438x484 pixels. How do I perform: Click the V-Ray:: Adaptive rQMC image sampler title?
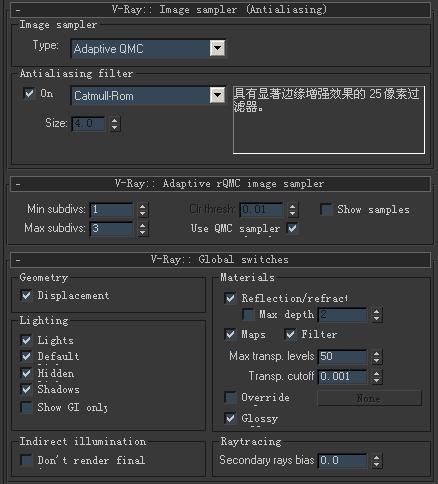tap(219, 184)
